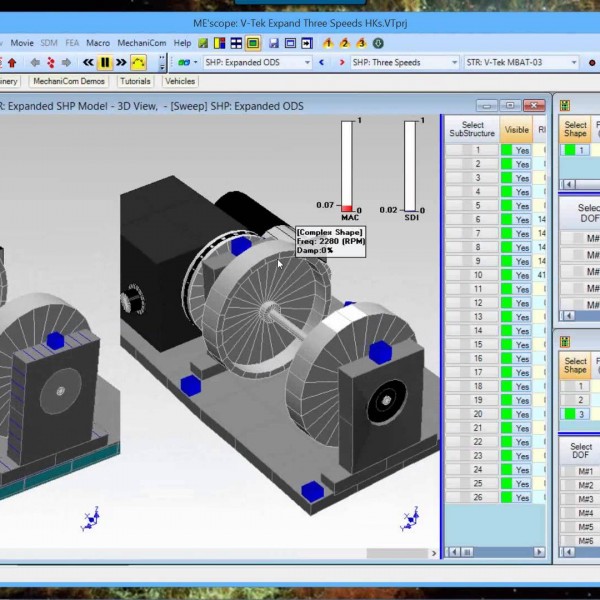Viewport: 600px width, 600px height.
Task: Pause the sweep animation
Action: [104, 62]
